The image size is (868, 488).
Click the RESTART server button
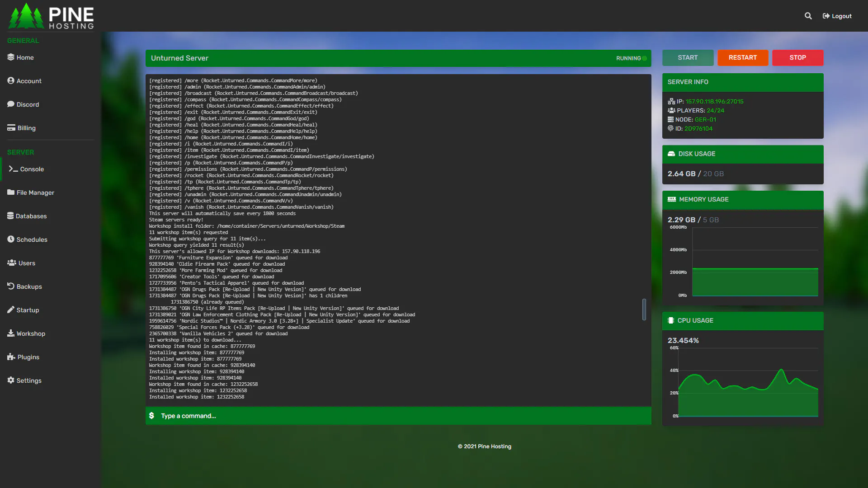coord(742,57)
